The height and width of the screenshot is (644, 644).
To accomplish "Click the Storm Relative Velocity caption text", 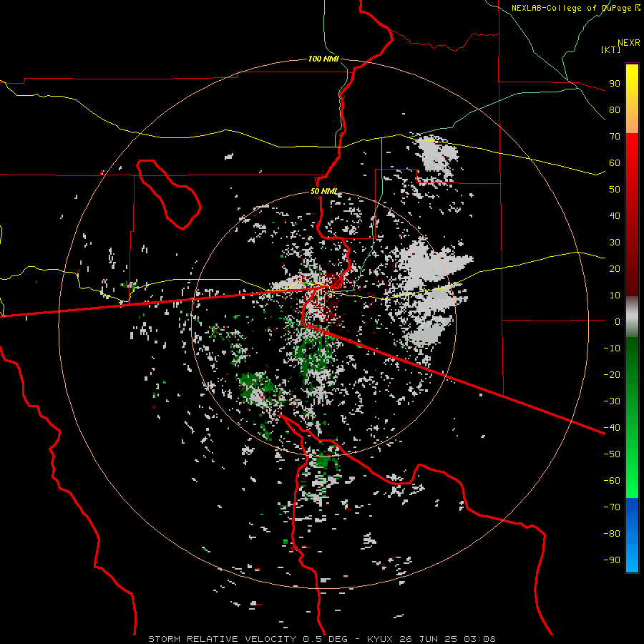I will [222, 639].
